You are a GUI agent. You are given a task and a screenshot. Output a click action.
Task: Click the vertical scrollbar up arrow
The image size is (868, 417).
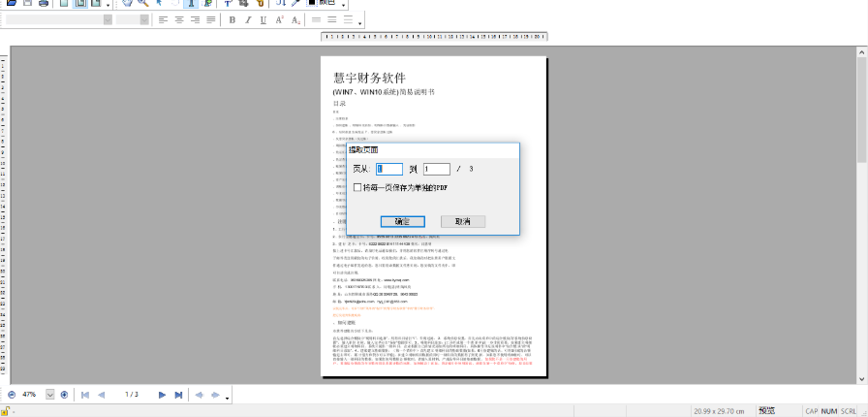pyautogui.click(x=862, y=51)
